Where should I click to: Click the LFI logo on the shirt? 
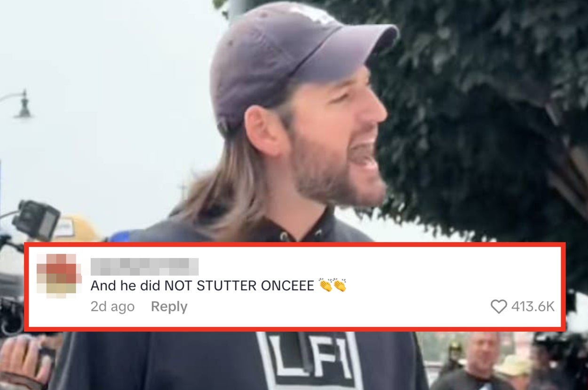point(310,359)
